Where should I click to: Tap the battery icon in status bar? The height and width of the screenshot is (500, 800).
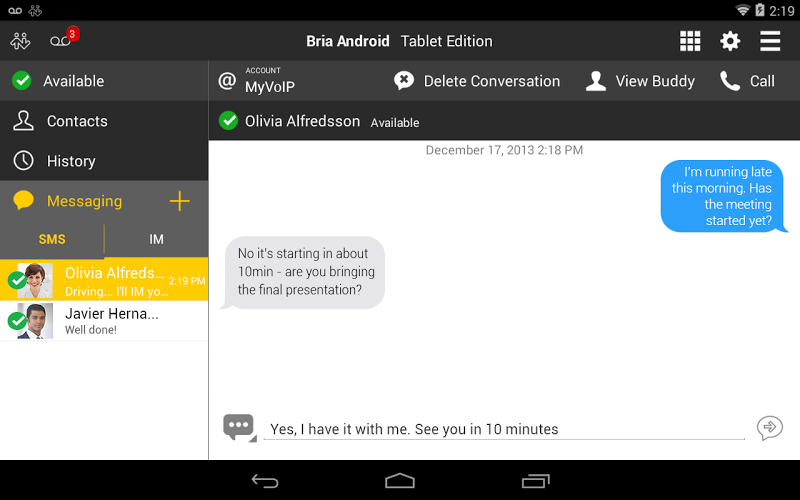(760, 10)
